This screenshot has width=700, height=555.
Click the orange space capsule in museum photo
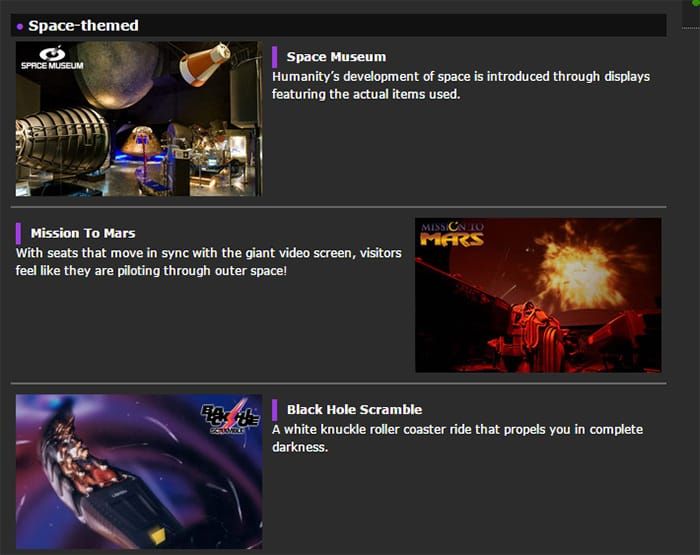click(205, 63)
